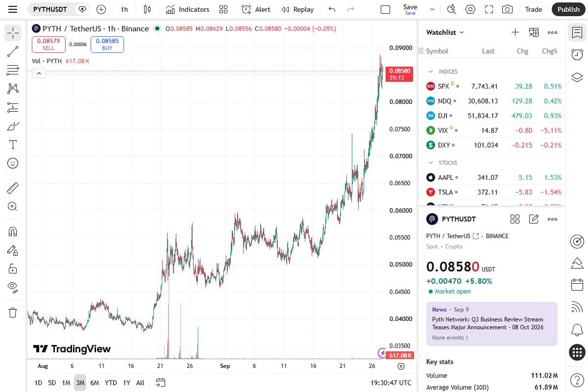Open the pattern drawing tools
Screen dimensions: 588x392
click(x=13, y=88)
